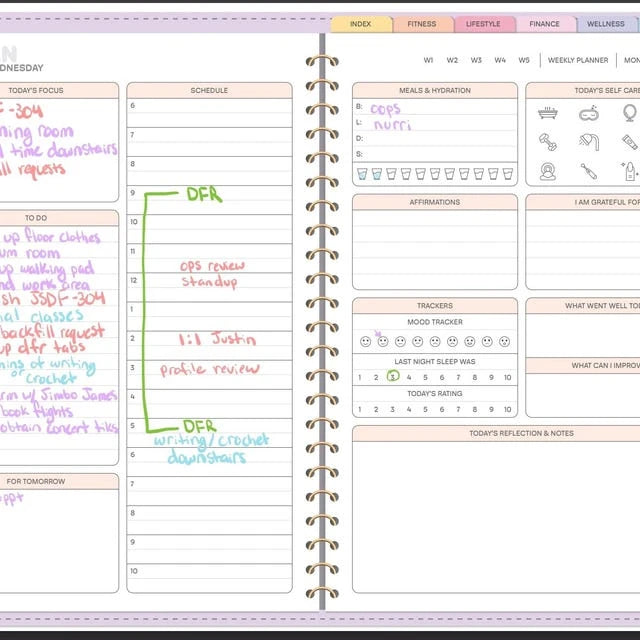Viewport: 640px width, 640px height.
Task: Tap the bathtub self-care icon
Action: pyautogui.click(x=548, y=113)
